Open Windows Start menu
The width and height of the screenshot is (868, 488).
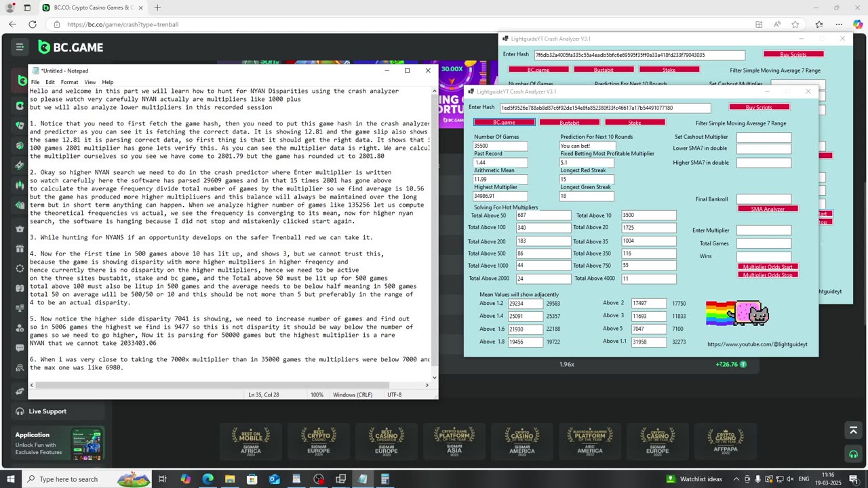tap(10, 479)
